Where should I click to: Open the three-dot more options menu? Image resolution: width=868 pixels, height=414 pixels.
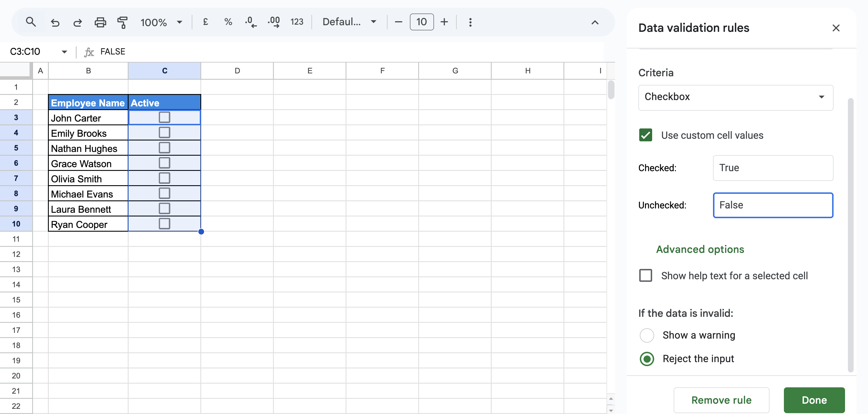pos(470,22)
